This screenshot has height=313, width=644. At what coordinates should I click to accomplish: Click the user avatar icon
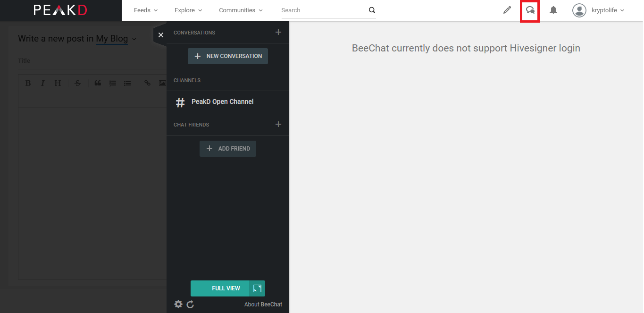579,10
